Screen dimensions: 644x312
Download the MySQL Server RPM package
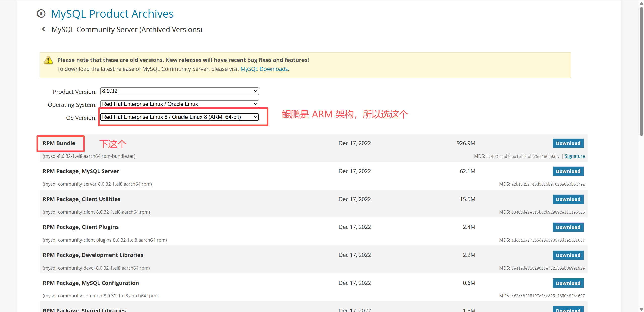(568, 171)
